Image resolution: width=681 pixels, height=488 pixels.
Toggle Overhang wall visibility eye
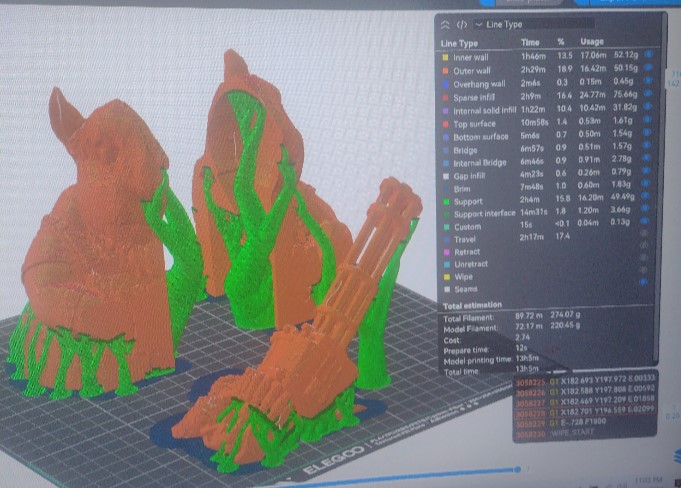(648, 80)
